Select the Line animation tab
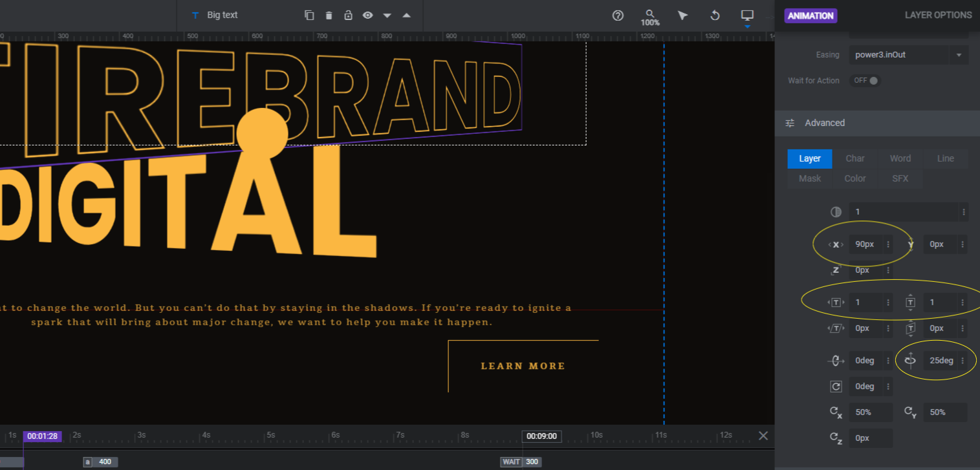The width and height of the screenshot is (980, 470). coord(946,158)
